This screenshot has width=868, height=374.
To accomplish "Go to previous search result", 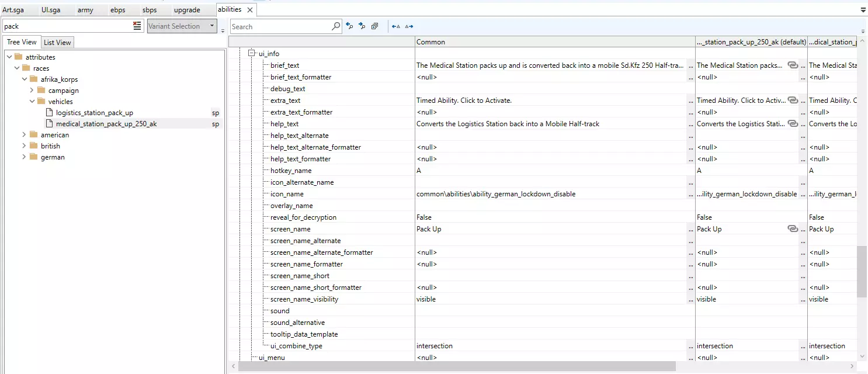I will click(x=349, y=26).
